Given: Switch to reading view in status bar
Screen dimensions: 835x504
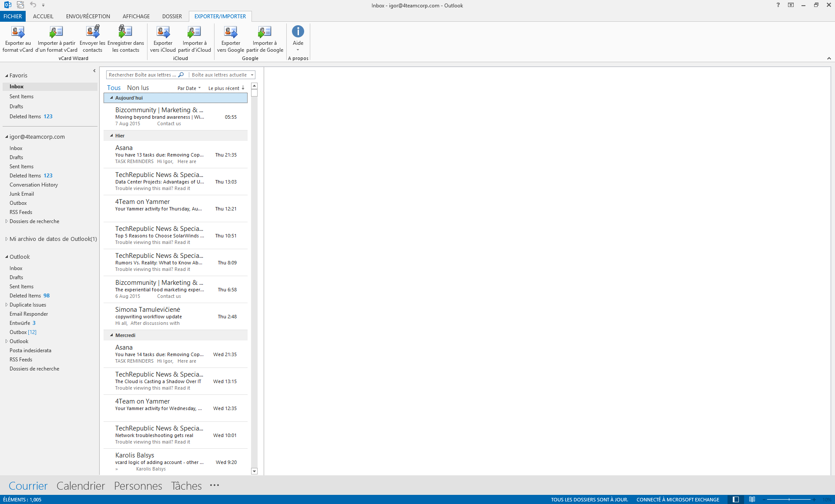Looking at the screenshot, I should click(752, 499).
